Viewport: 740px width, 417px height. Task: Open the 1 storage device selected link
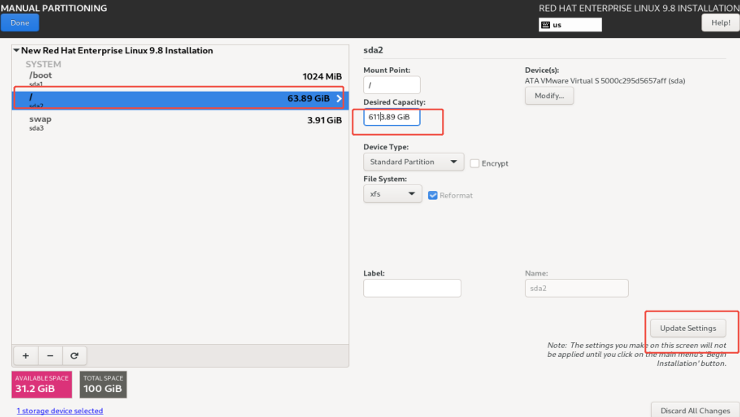coord(60,411)
